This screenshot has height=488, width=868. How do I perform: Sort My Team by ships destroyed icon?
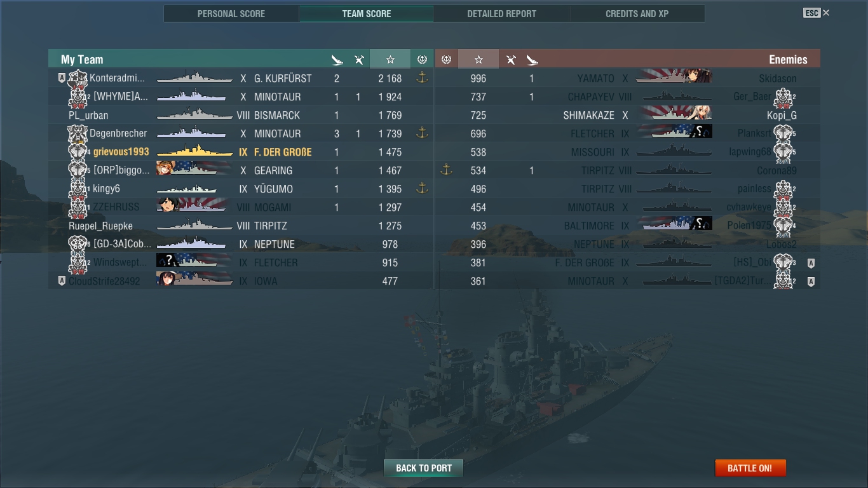click(337, 60)
